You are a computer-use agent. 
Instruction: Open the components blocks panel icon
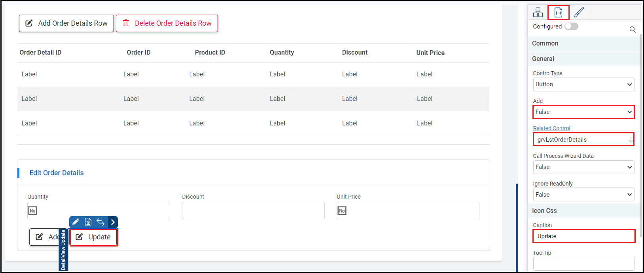[538, 13]
